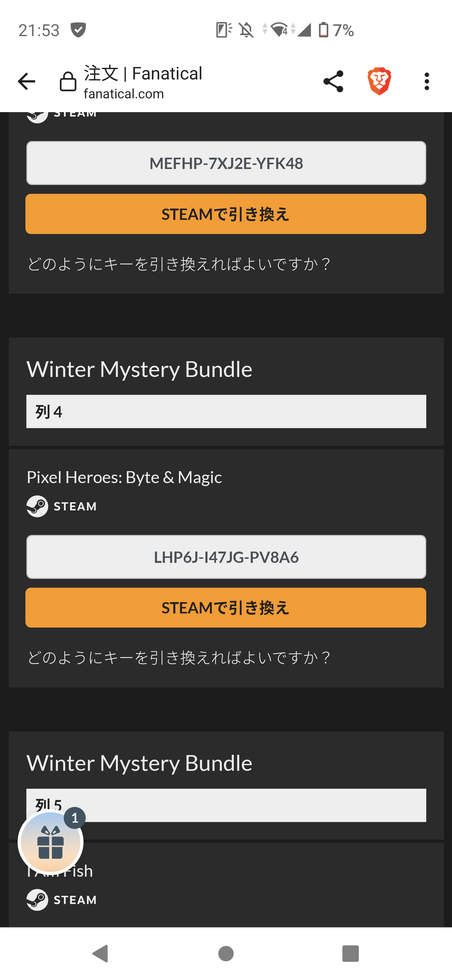The height and width of the screenshot is (980, 452).
Task: Select key field MEFHP-7XJ2E-YFK48
Action: [226, 163]
